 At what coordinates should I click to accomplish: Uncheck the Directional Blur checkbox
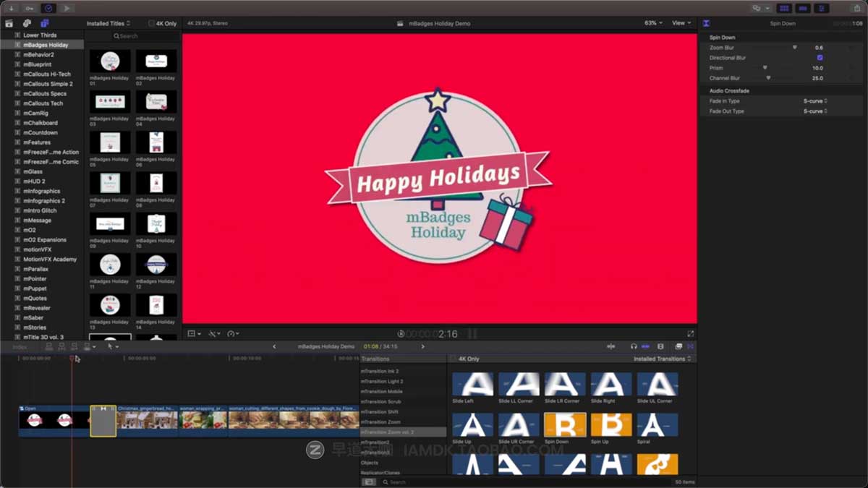(x=820, y=58)
